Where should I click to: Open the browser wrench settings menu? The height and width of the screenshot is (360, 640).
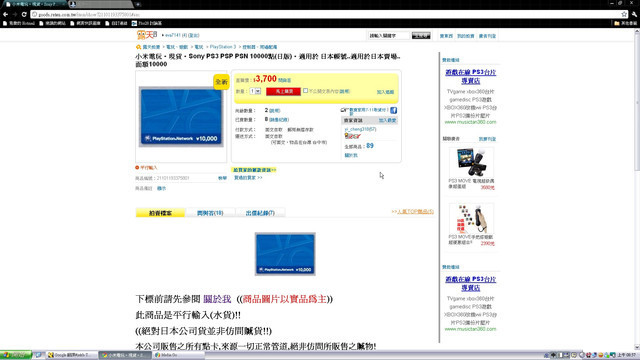coord(634,14)
